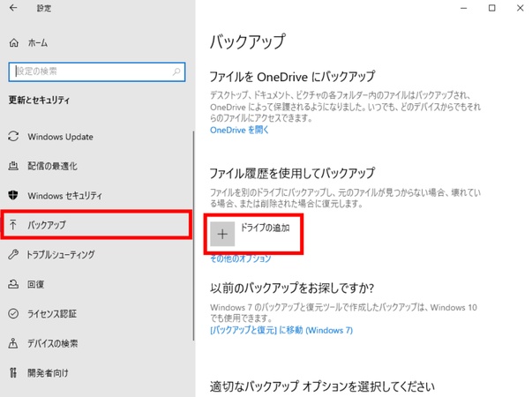This screenshot has width=532, height=397.
Task: Open 配信の最適化 settings page
Action: coord(52,166)
